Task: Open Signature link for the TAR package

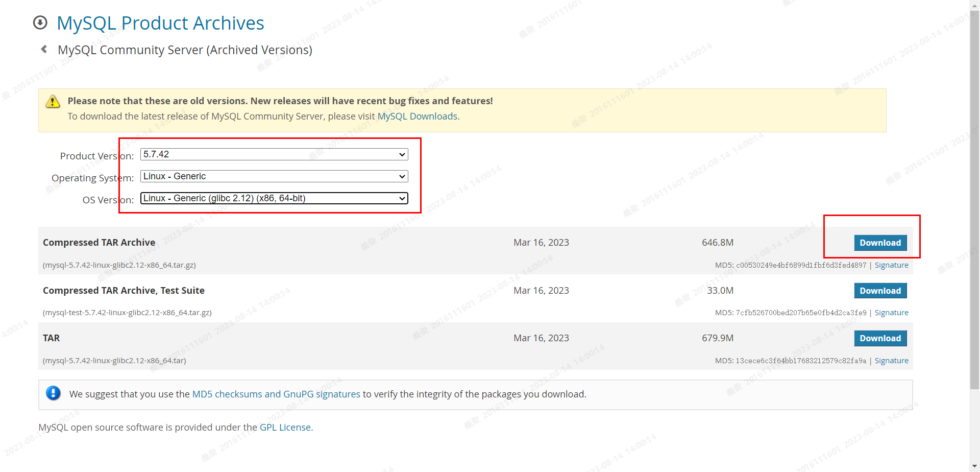Action: tap(891, 361)
